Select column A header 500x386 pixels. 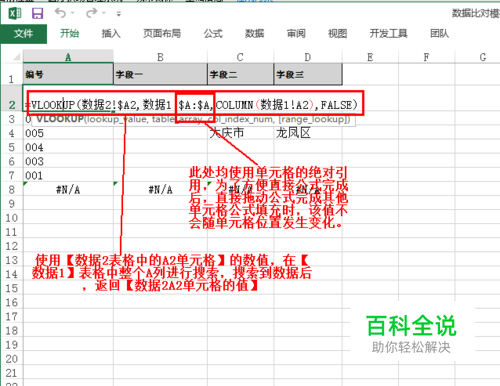coord(68,57)
